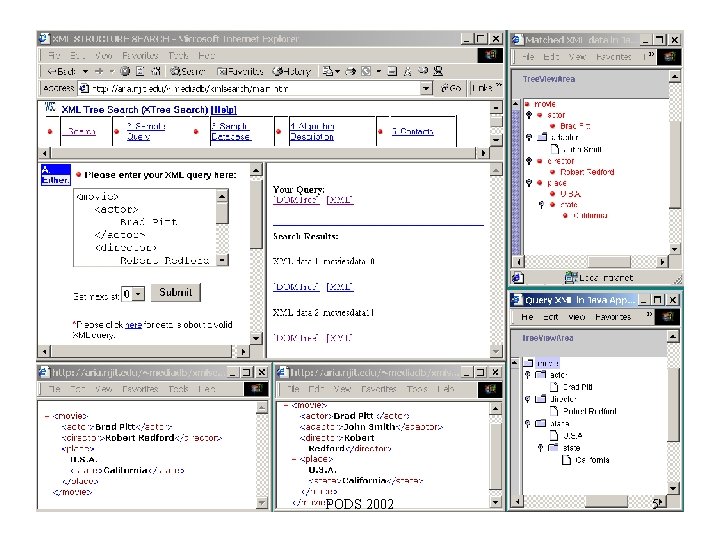720x540 pixels.
Task: Click the Submit button
Action: 175,292
